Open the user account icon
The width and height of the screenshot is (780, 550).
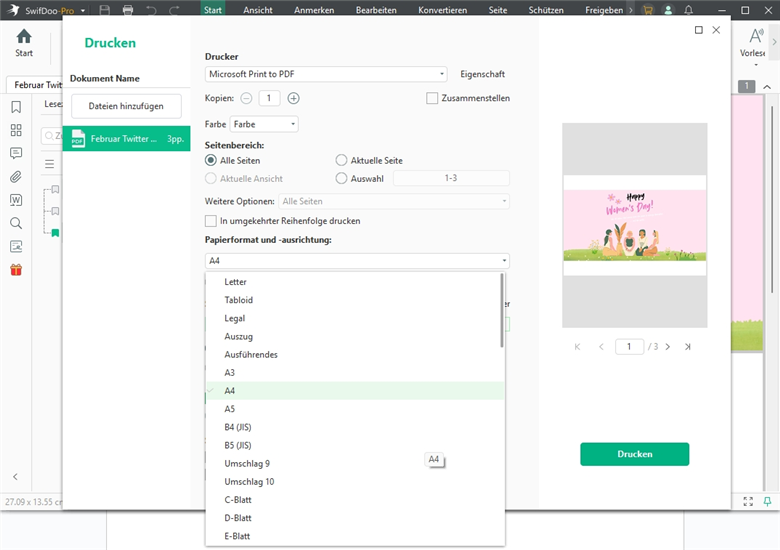[668, 10]
